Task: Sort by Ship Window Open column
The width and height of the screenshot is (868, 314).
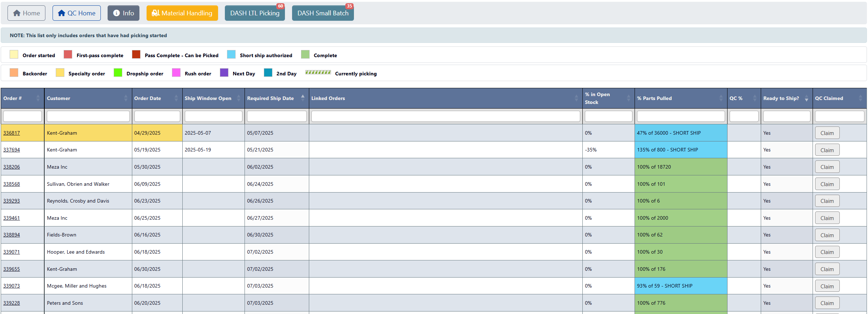Action: click(213, 98)
